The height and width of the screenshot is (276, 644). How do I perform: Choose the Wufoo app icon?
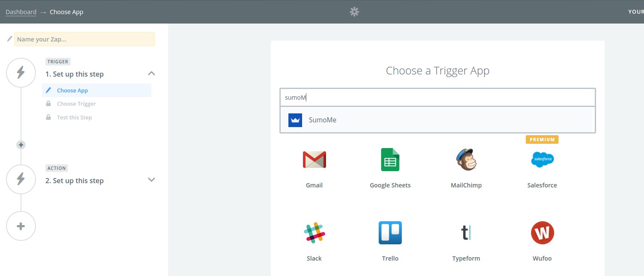point(542,233)
